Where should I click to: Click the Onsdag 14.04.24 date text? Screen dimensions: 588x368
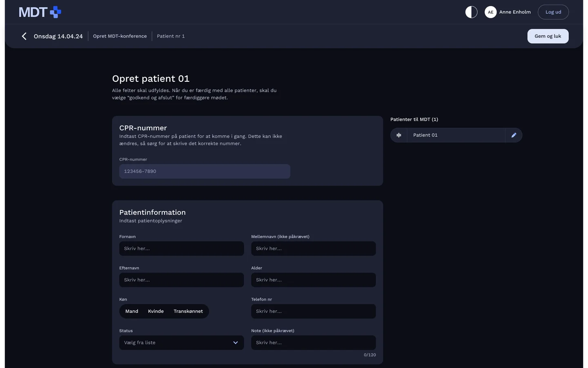[x=58, y=36]
